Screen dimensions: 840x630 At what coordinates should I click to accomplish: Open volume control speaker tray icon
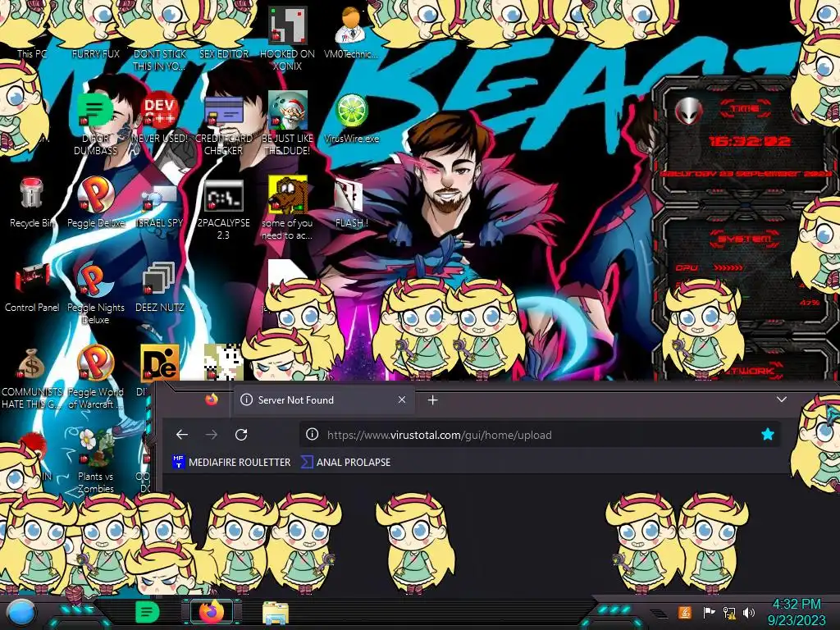[x=749, y=612]
